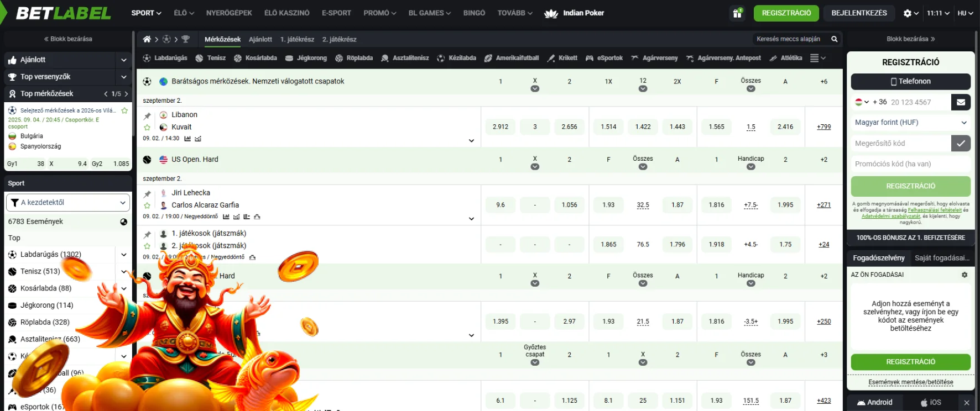Switch to the Ajánlott tab
The image size is (980, 411).
[260, 39]
